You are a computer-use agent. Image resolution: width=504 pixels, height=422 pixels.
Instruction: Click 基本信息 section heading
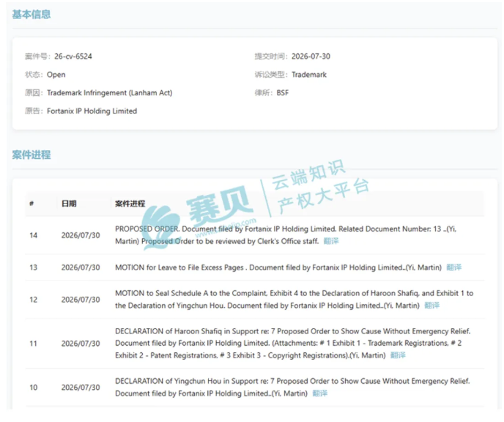31,15
